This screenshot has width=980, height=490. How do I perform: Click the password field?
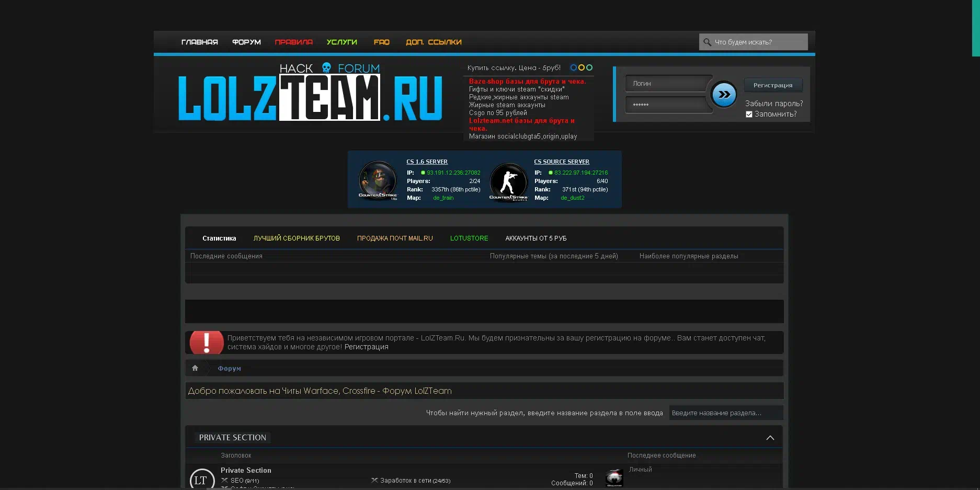click(668, 105)
